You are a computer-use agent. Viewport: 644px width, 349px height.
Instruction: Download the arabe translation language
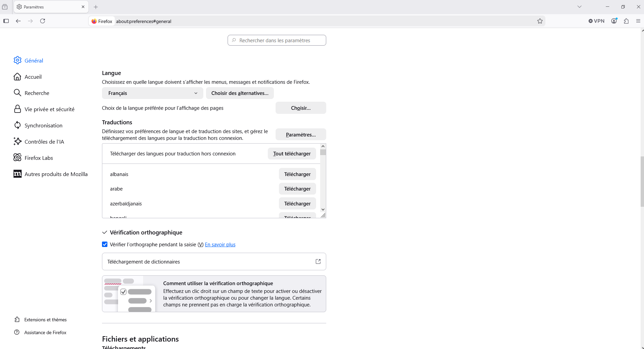(297, 189)
